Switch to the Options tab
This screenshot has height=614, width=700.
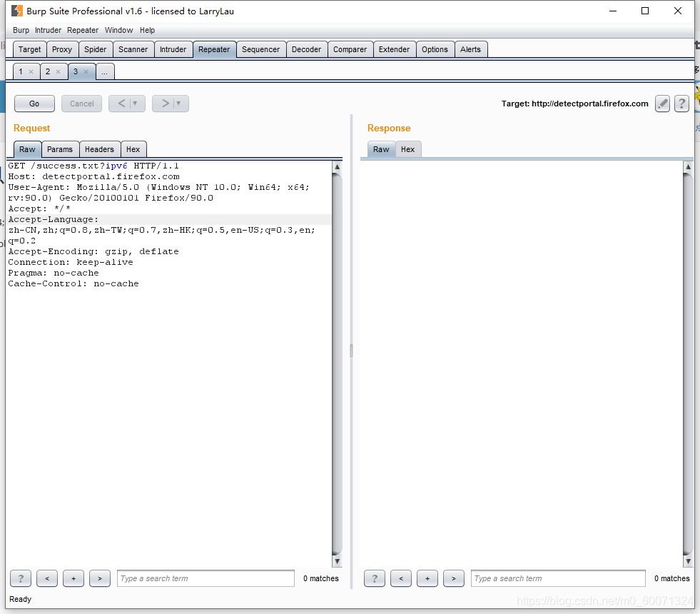[x=435, y=49]
